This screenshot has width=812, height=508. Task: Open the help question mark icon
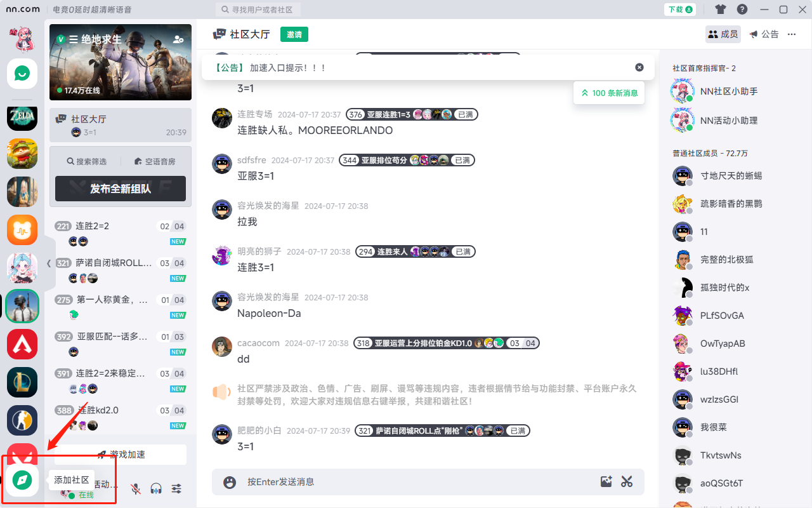point(742,10)
